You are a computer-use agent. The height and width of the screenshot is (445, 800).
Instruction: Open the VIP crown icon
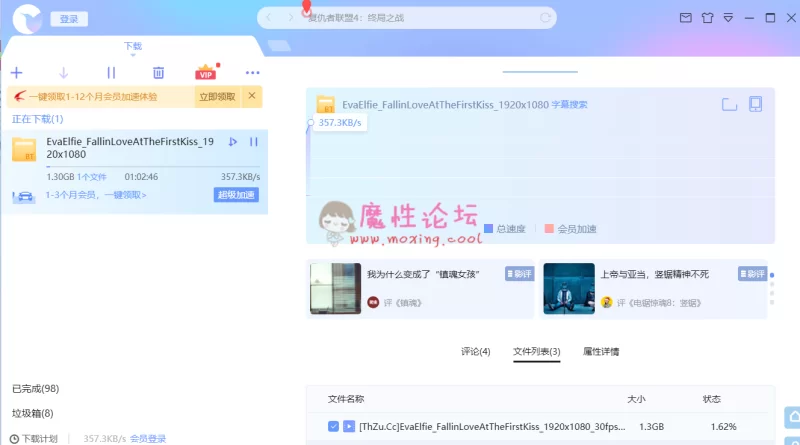(206, 72)
